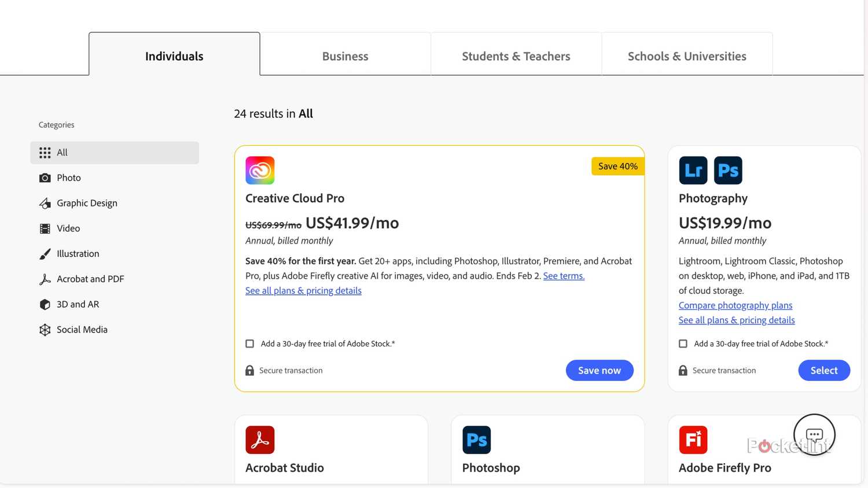Click the All categories grid icon
Image resolution: width=868 pixels, height=488 pixels.
[46, 152]
